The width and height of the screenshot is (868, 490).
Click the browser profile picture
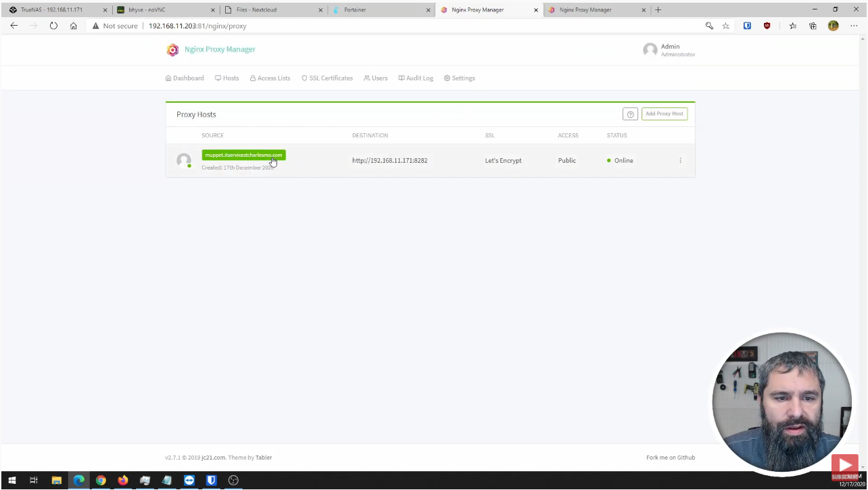coord(833,26)
